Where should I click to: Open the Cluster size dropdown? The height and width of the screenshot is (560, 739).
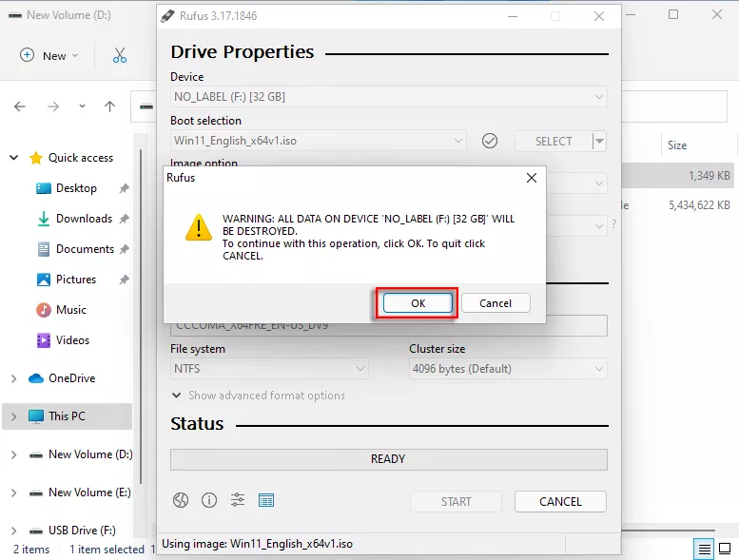[508, 369]
